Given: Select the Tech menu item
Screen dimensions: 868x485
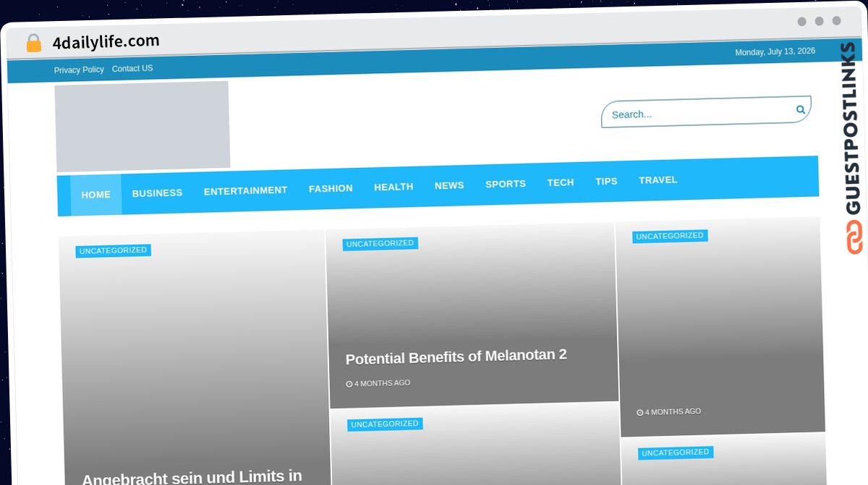Looking at the screenshot, I should pos(561,182).
